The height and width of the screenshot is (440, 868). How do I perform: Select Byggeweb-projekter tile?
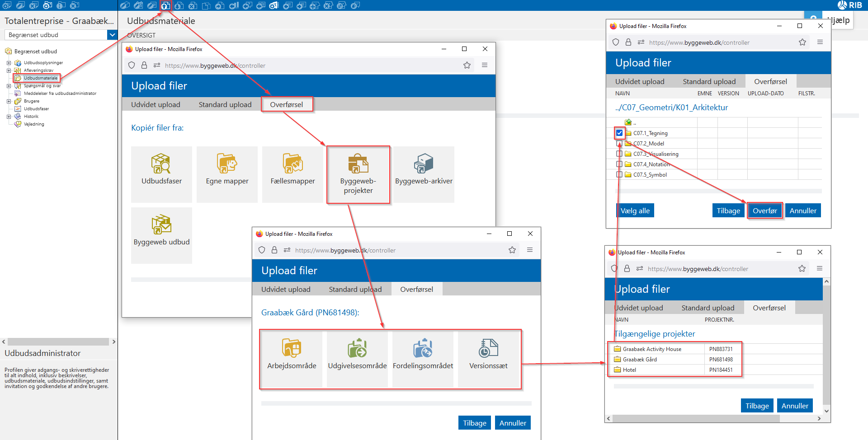coord(358,174)
